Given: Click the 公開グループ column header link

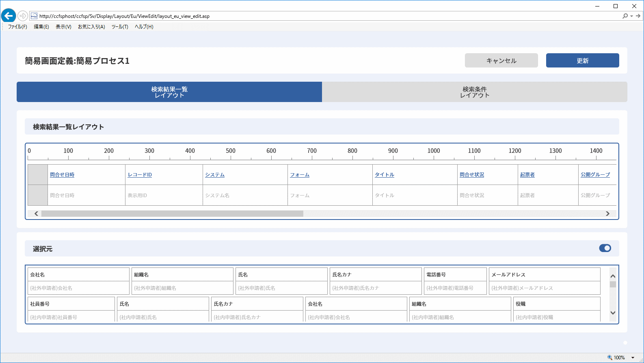Looking at the screenshot, I should tap(595, 175).
